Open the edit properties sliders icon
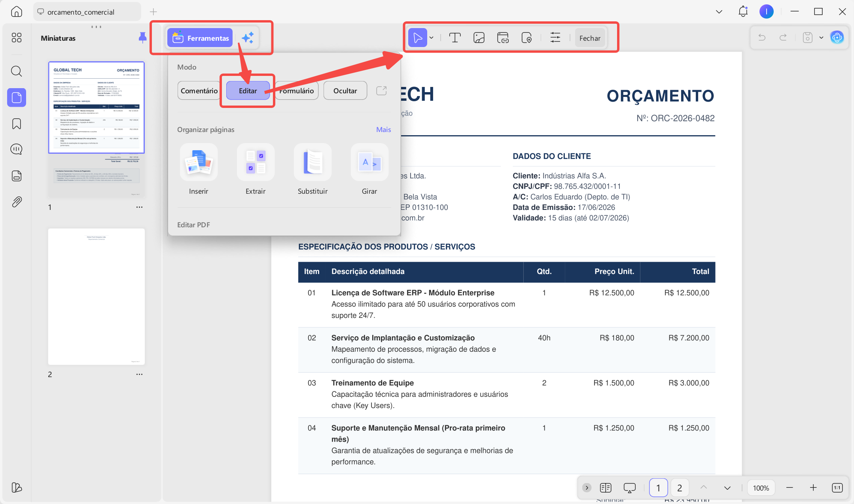 [x=555, y=38]
